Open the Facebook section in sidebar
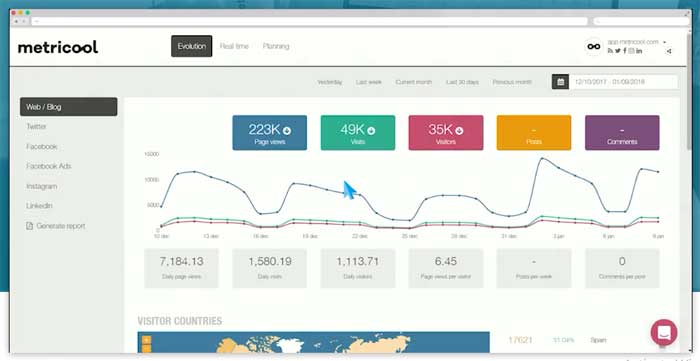Screen dimensions: 700x361 pyautogui.click(x=42, y=146)
